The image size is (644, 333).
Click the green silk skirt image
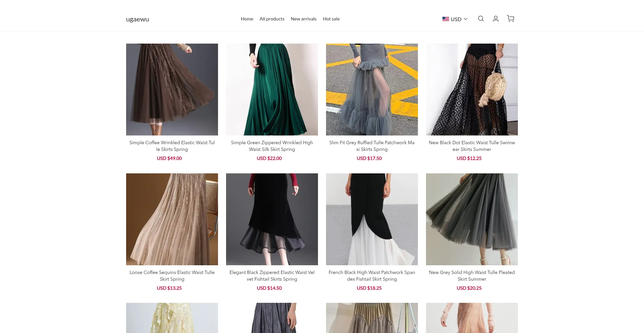[272, 90]
